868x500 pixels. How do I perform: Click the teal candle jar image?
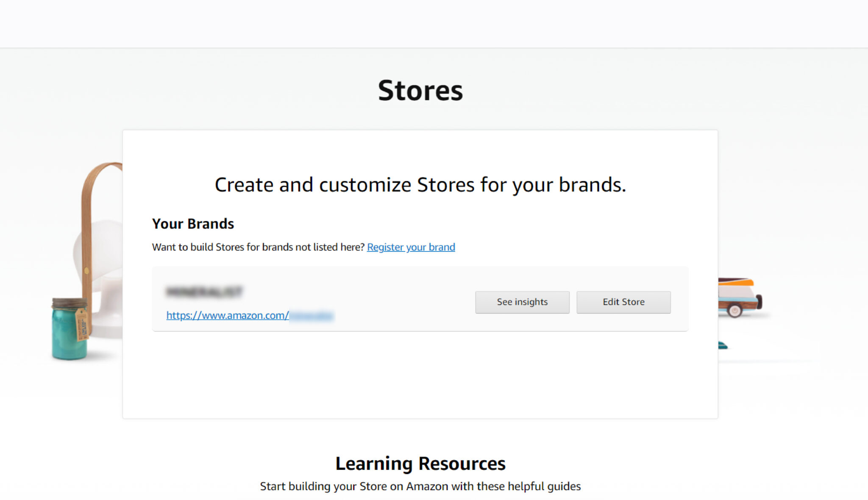pos(69,329)
